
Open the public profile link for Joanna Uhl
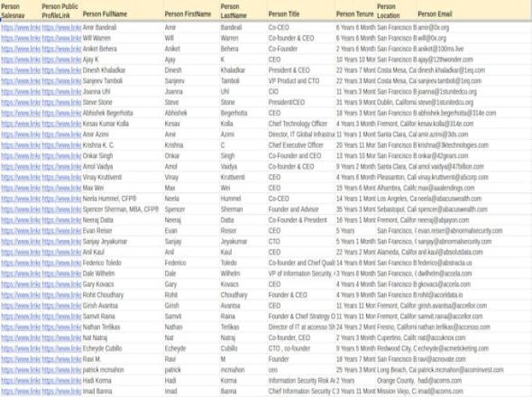(x=61, y=92)
